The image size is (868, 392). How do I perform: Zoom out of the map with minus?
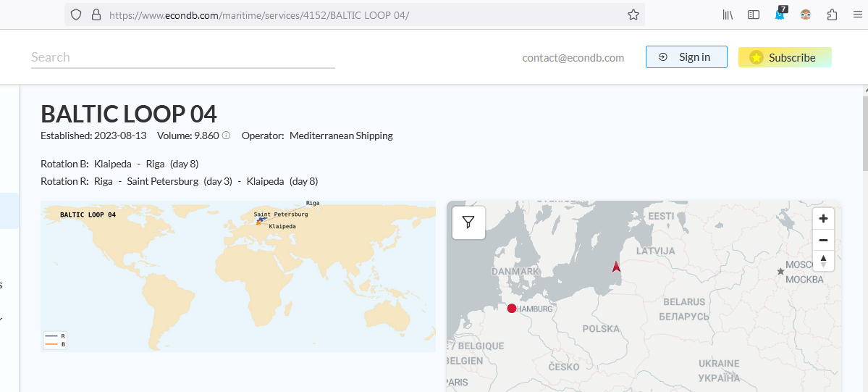(823, 240)
